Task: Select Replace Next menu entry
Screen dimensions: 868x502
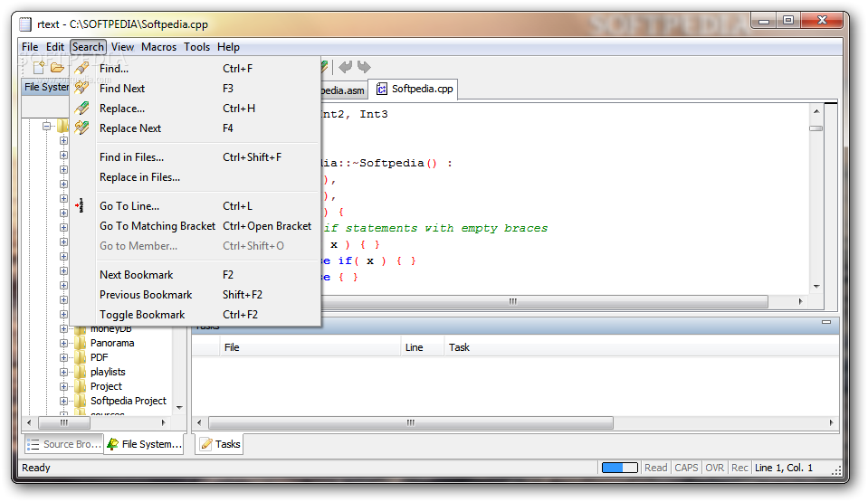Action: click(x=196, y=128)
